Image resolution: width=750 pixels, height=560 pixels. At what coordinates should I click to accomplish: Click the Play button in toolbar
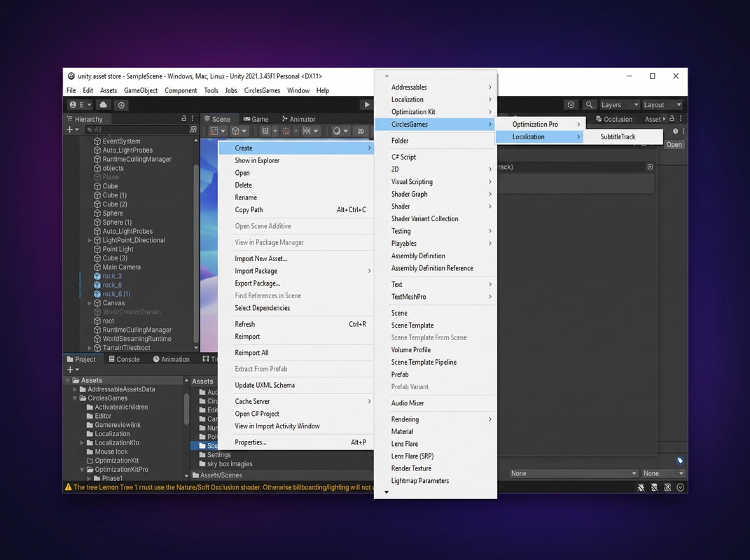(x=366, y=105)
